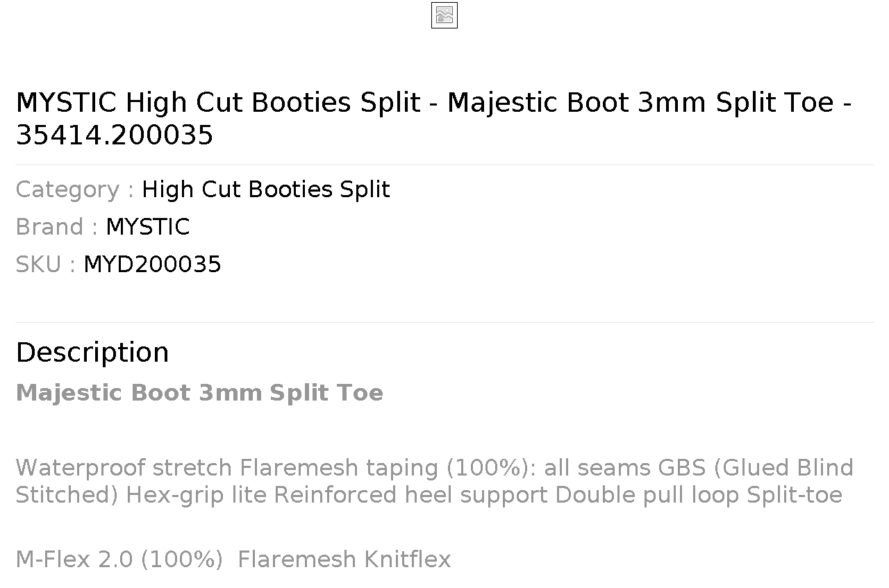Click the divider line above Description heading
The image size is (889, 588).
pos(444,322)
